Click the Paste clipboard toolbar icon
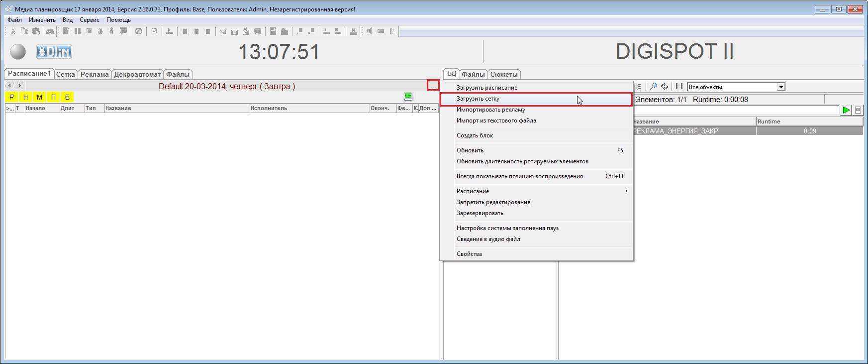This screenshot has width=868, height=364. (x=36, y=31)
